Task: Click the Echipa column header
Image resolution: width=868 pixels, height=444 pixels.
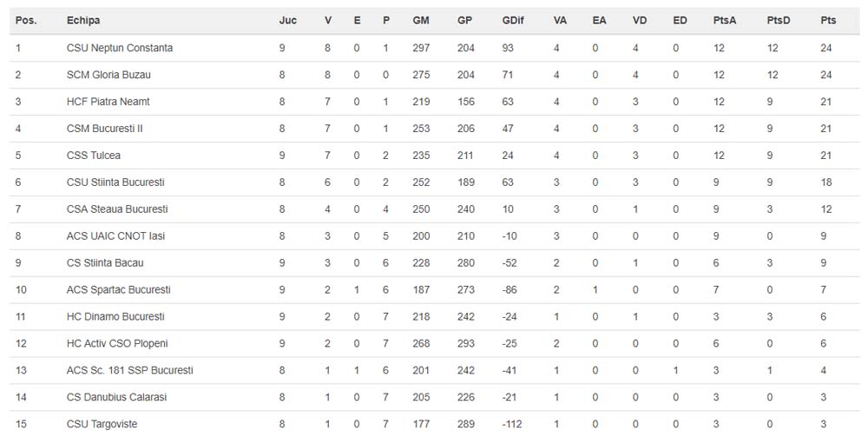Action: 82,21
